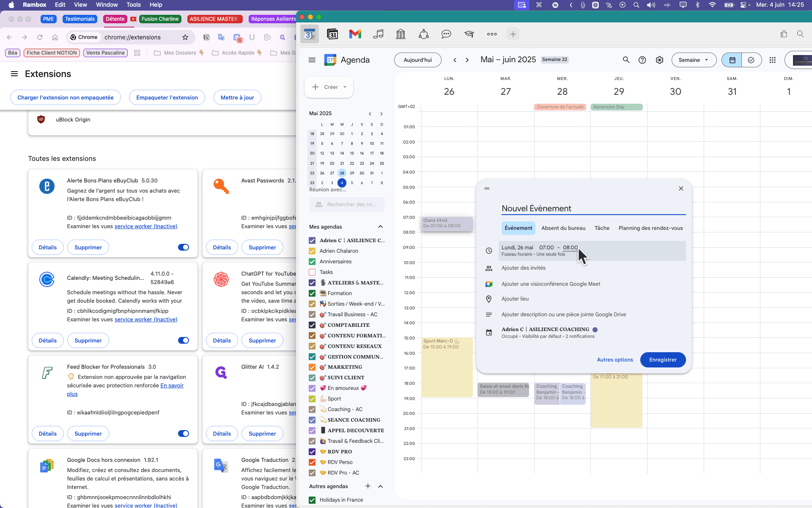Click Charger l'extension non empaquetée
Image resolution: width=812 pixels, height=508 pixels.
[66, 98]
